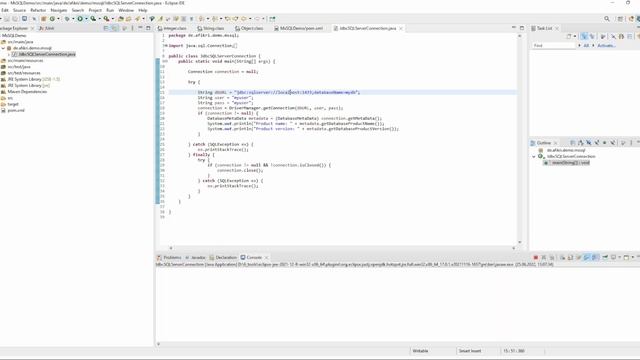
Task: Click the editor vertical scrollbar down arrow
Action: 520,242
